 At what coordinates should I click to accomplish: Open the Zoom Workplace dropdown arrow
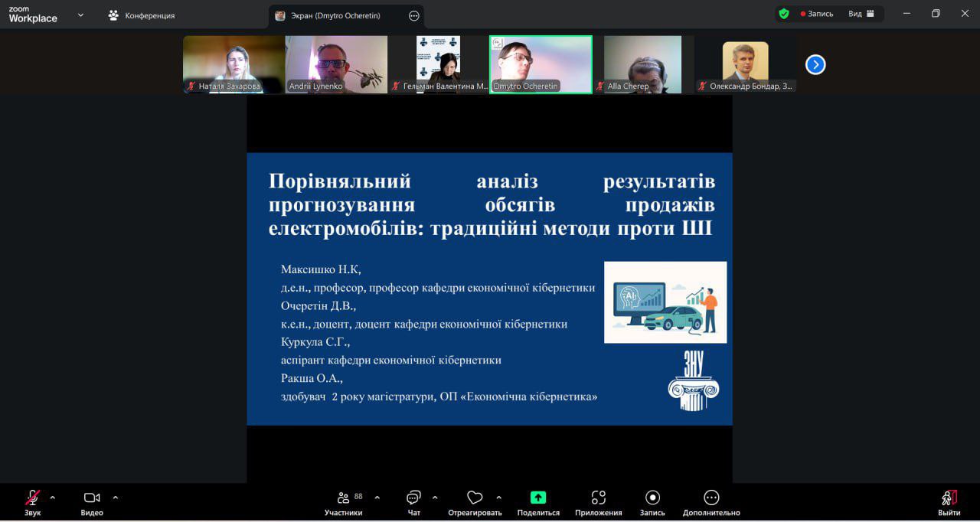[80, 15]
